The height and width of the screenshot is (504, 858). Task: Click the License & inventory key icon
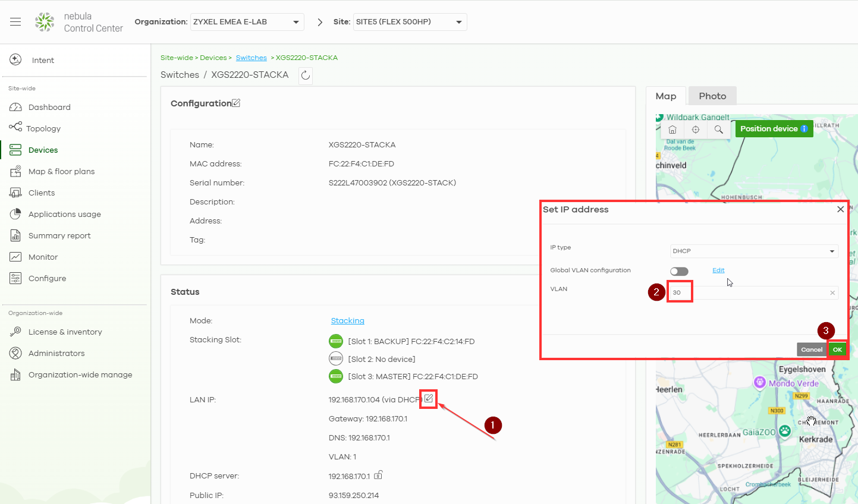click(x=16, y=332)
